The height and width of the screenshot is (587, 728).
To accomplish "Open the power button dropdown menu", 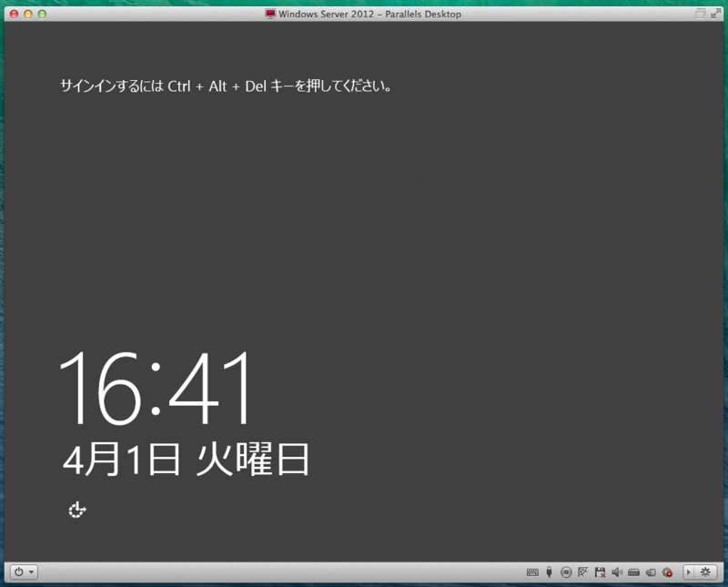I will coord(24,572).
